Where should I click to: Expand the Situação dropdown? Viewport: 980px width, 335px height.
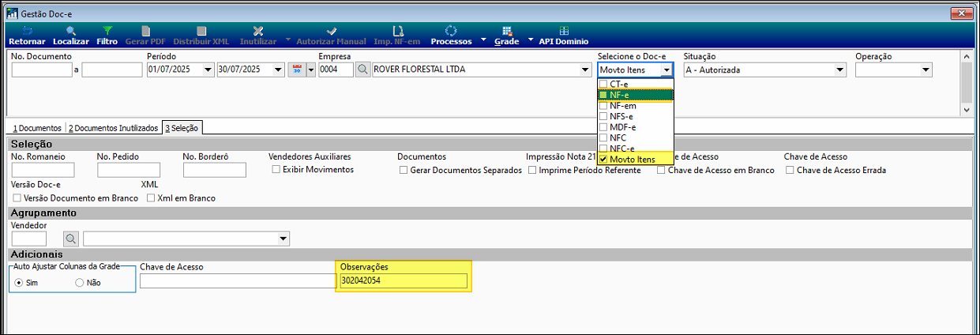(840, 70)
